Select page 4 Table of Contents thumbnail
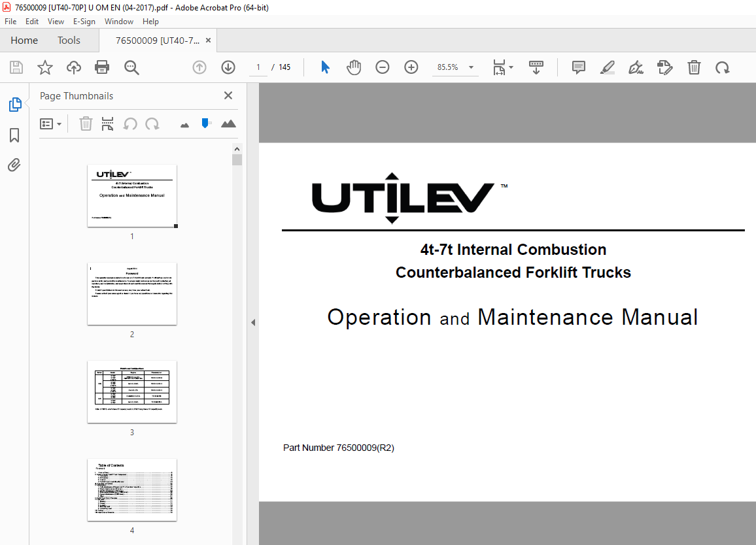Screen dimensions: 756x545 pos(132,489)
